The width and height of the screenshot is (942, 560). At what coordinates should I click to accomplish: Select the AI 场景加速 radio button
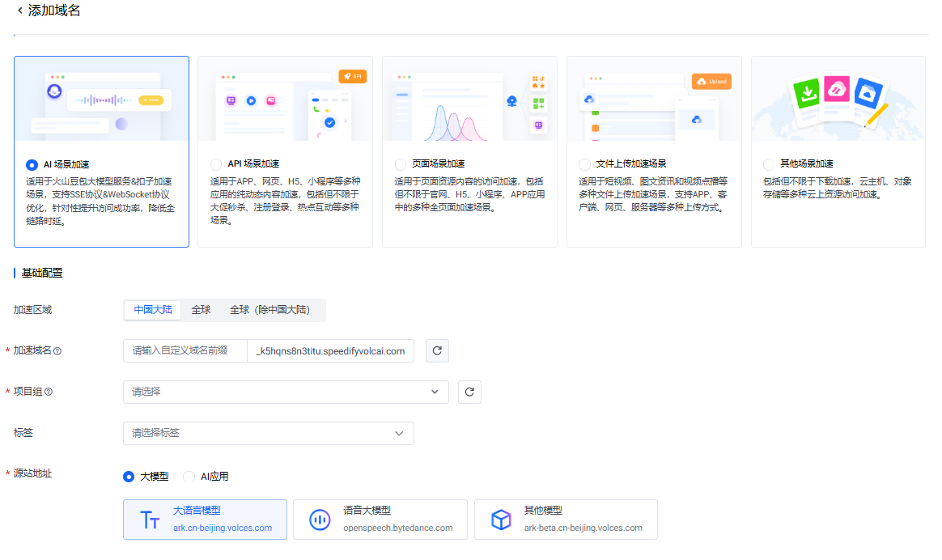click(x=32, y=164)
